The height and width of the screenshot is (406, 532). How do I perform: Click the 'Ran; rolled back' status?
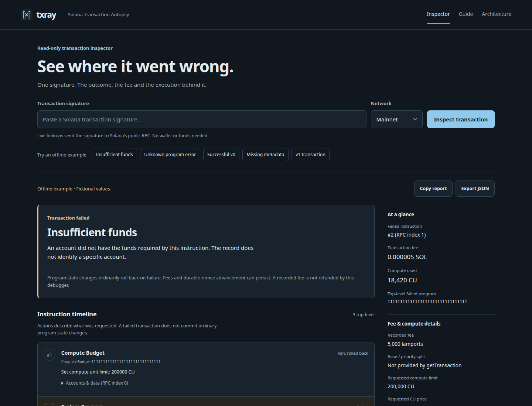tap(353, 353)
